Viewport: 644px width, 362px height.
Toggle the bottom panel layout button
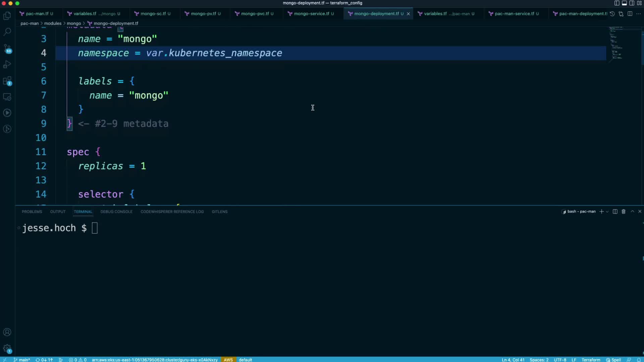point(624,3)
